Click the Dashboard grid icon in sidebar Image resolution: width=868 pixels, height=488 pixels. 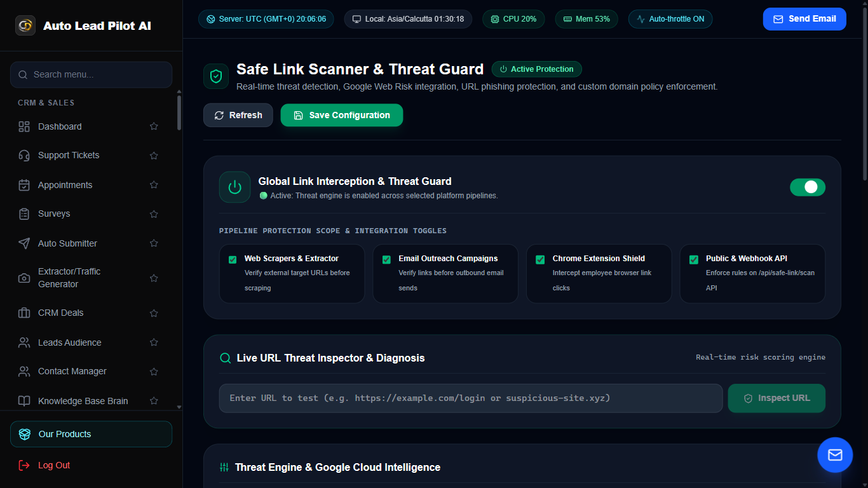tap(24, 126)
